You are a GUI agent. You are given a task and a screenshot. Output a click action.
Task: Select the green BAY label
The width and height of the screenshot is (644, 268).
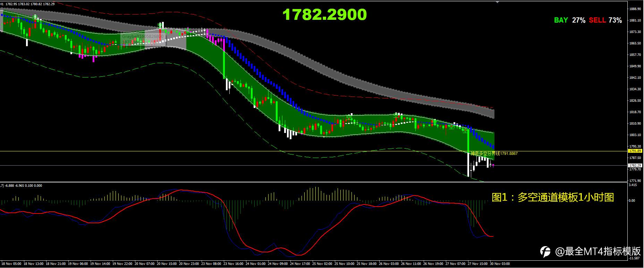(x=561, y=20)
